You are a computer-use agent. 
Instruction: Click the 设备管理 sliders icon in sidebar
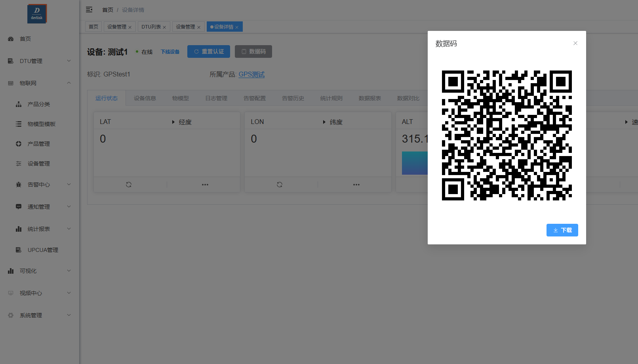19,164
